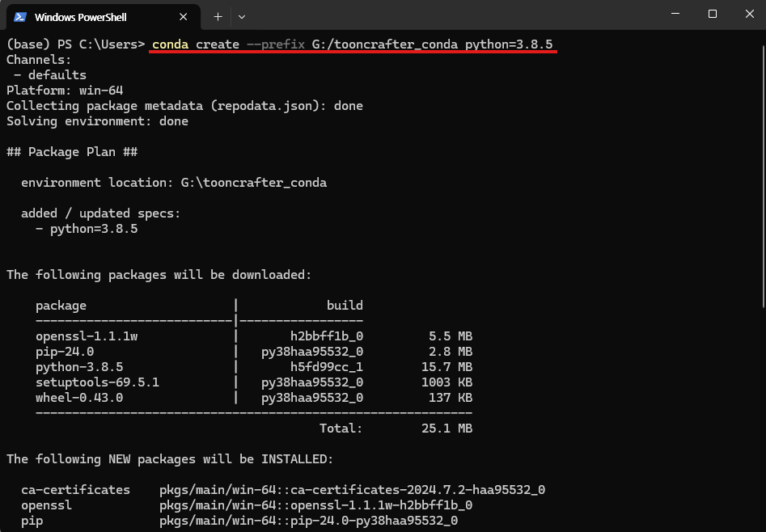Click 'openssl-1.1.1w' package row
The height and width of the screenshot is (532, 766).
pyautogui.click(x=87, y=336)
